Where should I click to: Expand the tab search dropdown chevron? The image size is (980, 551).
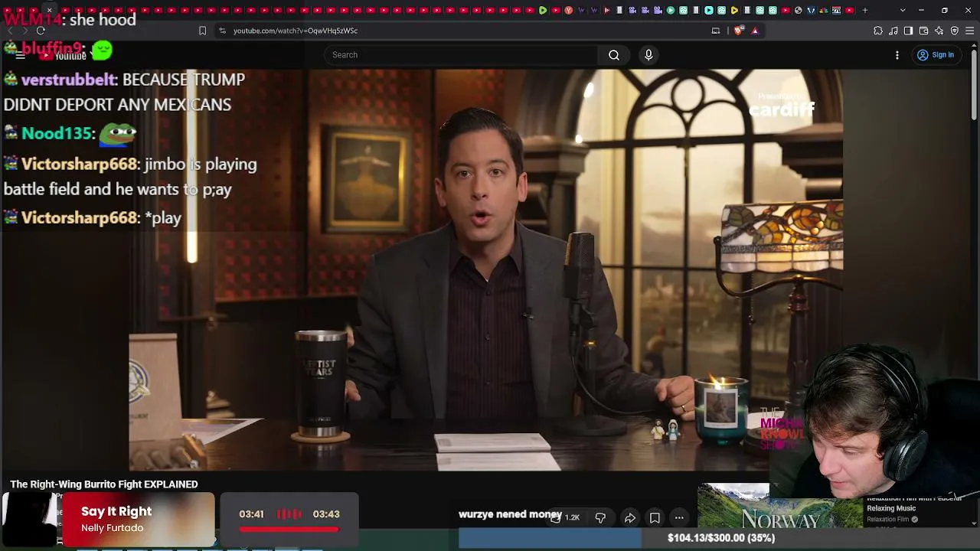point(903,10)
